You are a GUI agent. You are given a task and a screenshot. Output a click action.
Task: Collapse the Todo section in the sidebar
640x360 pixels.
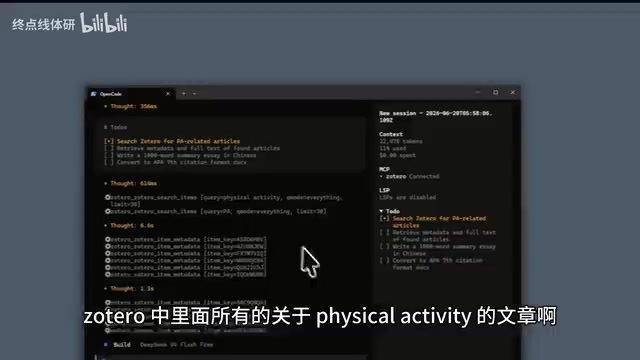[381, 211]
